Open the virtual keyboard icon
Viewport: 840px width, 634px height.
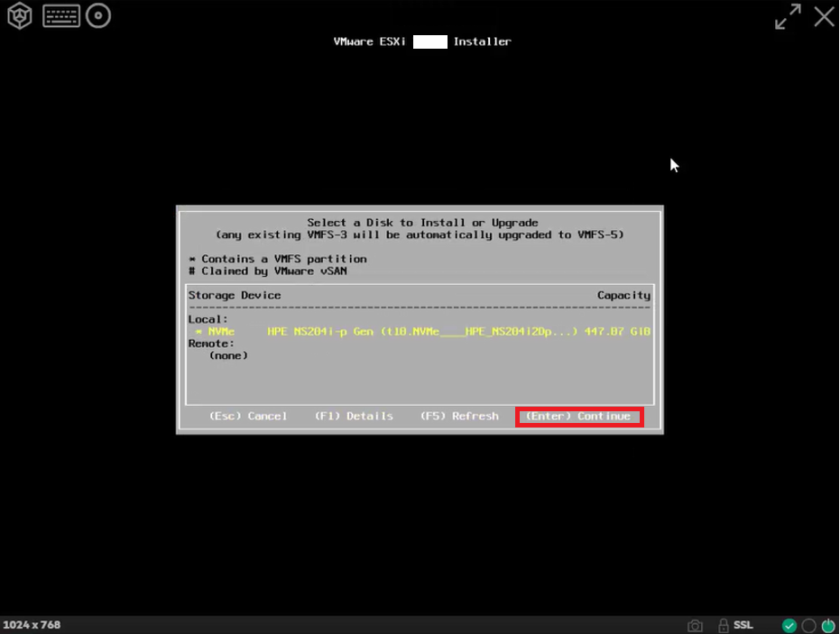[x=61, y=16]
